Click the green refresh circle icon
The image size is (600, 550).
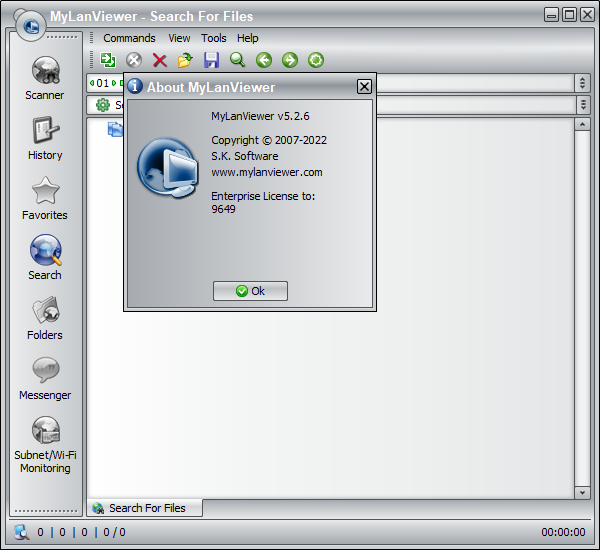click(316, 60)
